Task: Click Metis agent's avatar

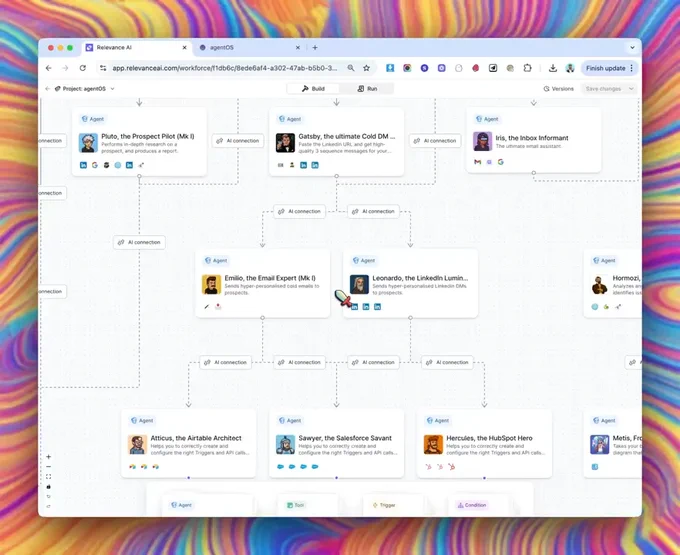Action: 600,444
